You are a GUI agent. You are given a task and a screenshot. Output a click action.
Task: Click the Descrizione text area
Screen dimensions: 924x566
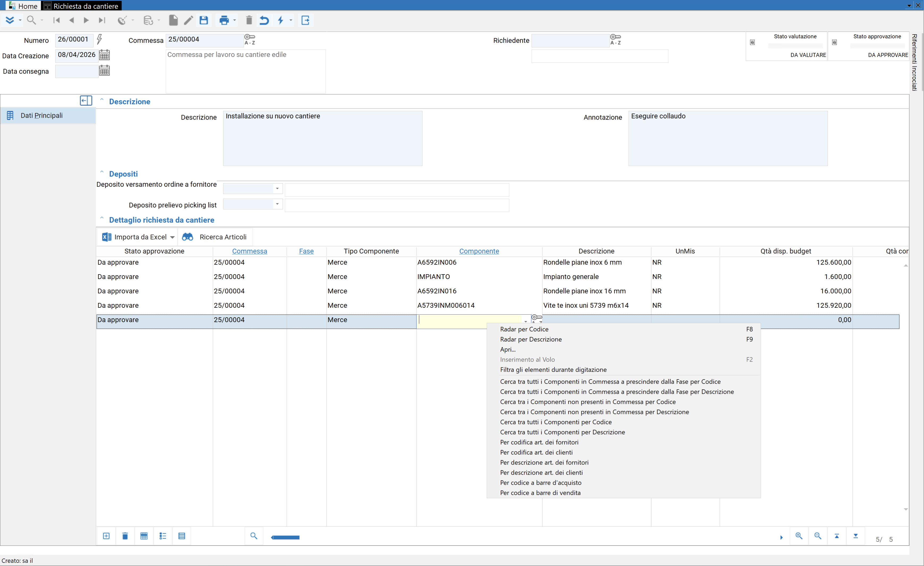[x=323, y=138]
